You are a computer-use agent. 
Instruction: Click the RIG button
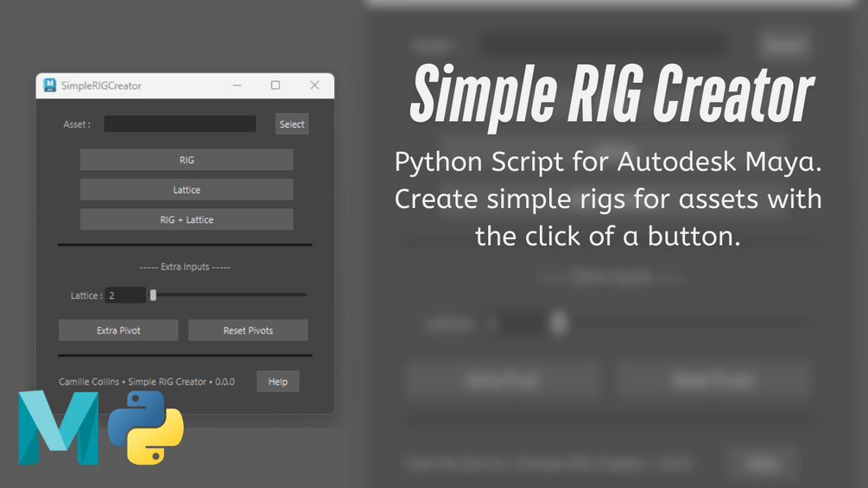(x=187, y=159)
